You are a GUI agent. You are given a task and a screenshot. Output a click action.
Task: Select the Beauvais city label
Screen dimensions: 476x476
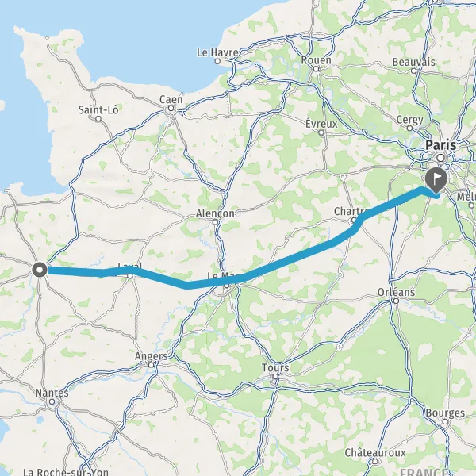tap(413, 62)
